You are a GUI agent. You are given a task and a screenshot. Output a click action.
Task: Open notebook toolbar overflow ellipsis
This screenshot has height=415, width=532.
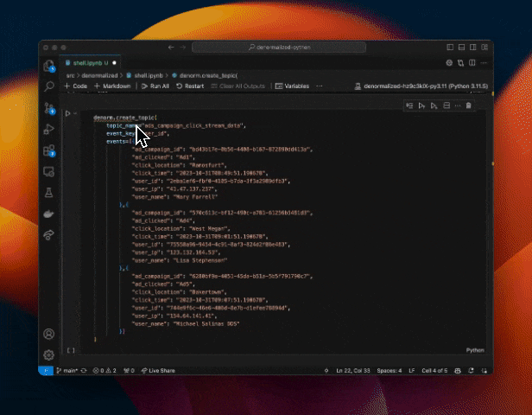coord(320,86)
